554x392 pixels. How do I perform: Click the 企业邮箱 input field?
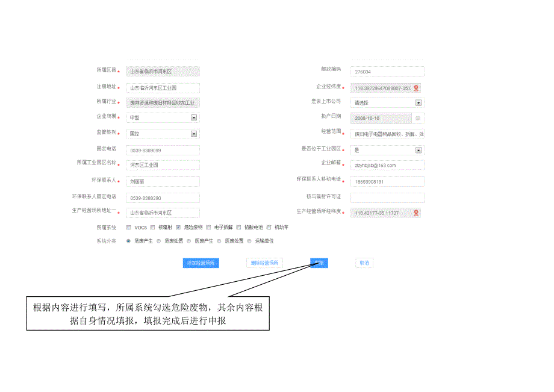click(x=387, y=165)
